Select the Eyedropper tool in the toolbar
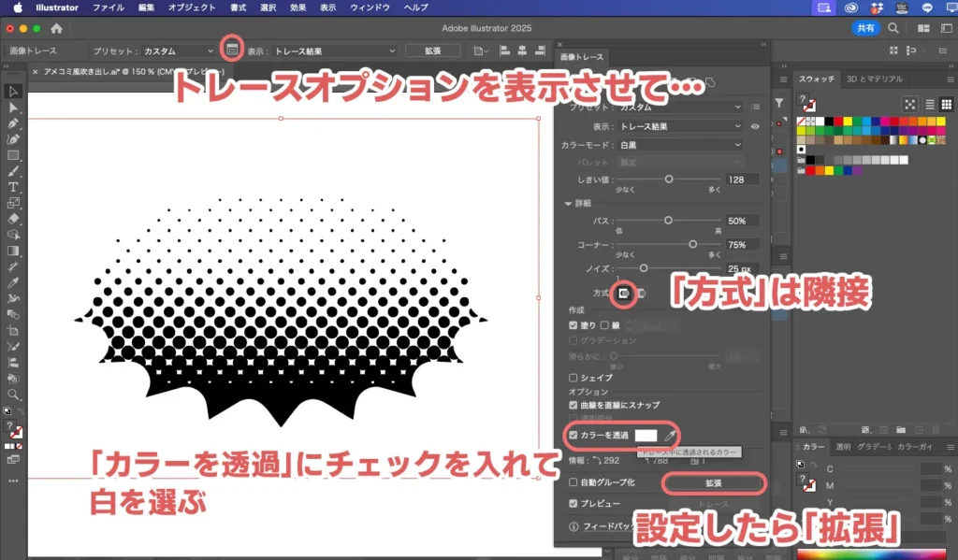 click(x=13, y=282)
